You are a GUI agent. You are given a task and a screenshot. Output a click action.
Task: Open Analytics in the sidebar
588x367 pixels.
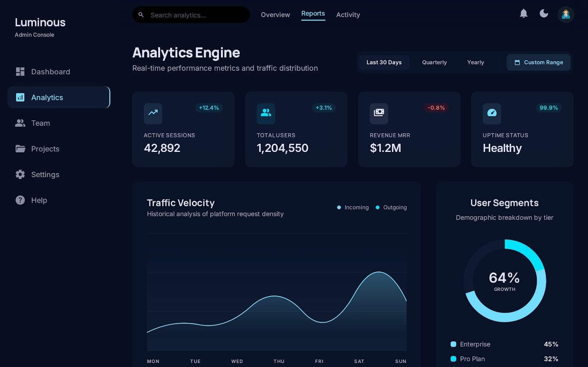tap(58, 97)
